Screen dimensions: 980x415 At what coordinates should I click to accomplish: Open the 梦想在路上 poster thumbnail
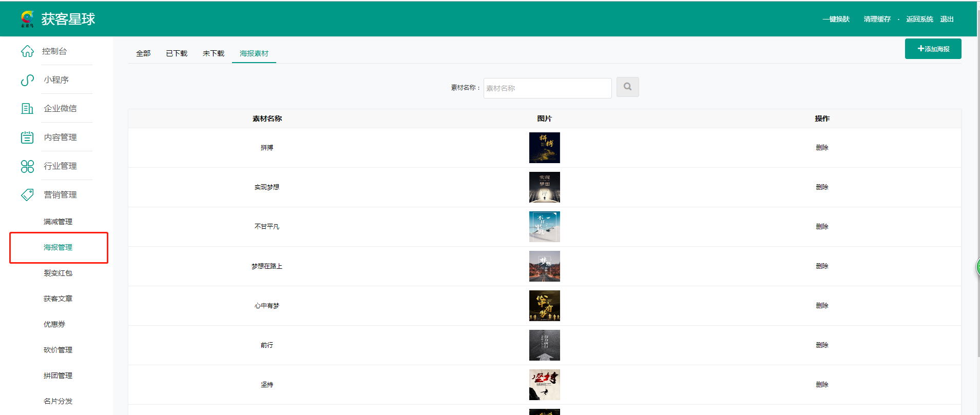pyautogui.click(x=545, y=266)
